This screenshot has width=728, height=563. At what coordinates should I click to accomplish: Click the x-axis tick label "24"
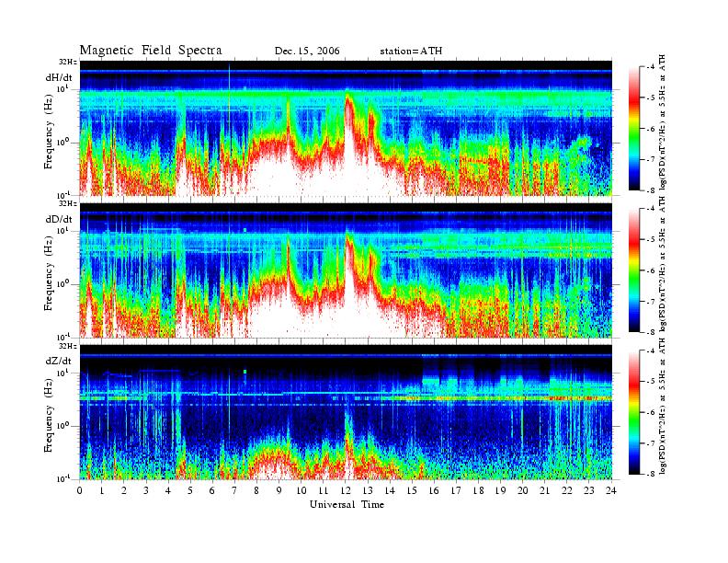[x=611, y=491]
